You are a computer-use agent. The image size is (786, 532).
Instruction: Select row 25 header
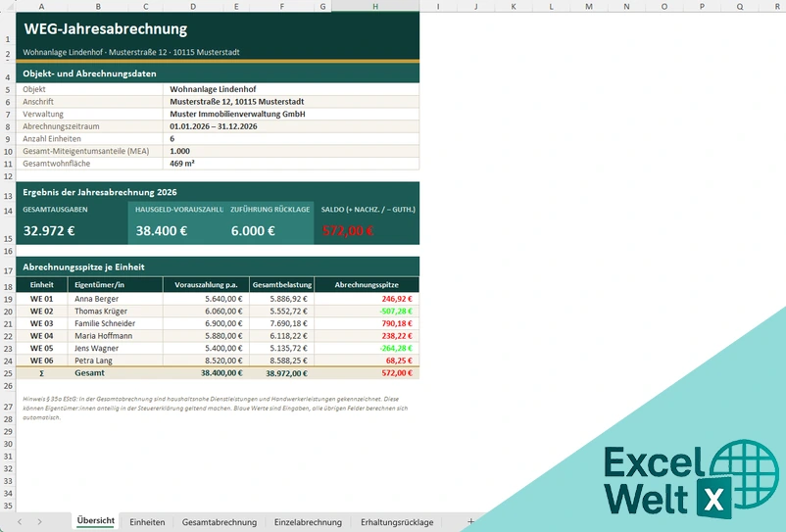(8, 373)
